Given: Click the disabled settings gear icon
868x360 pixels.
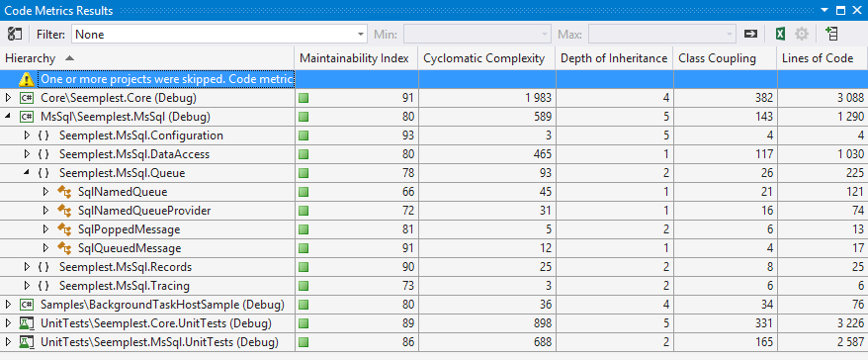Looking at the screenshot, I should (802, 34).
